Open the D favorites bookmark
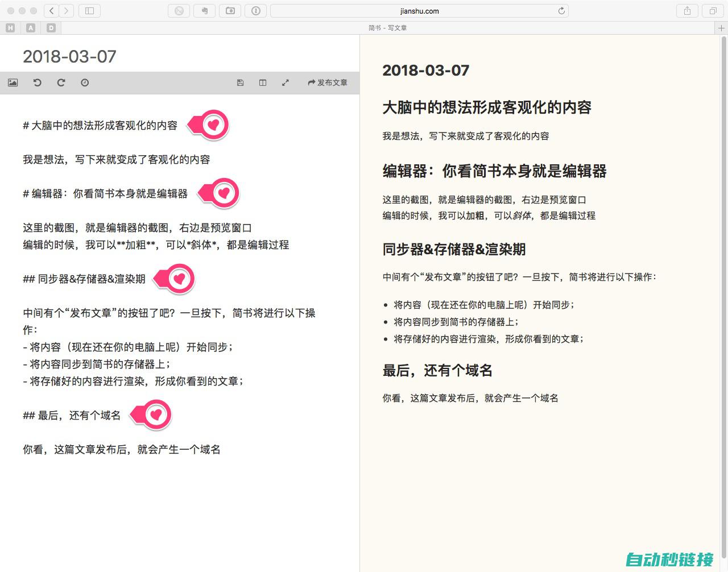This screenshot has height=572, width=728. [51, 28]
